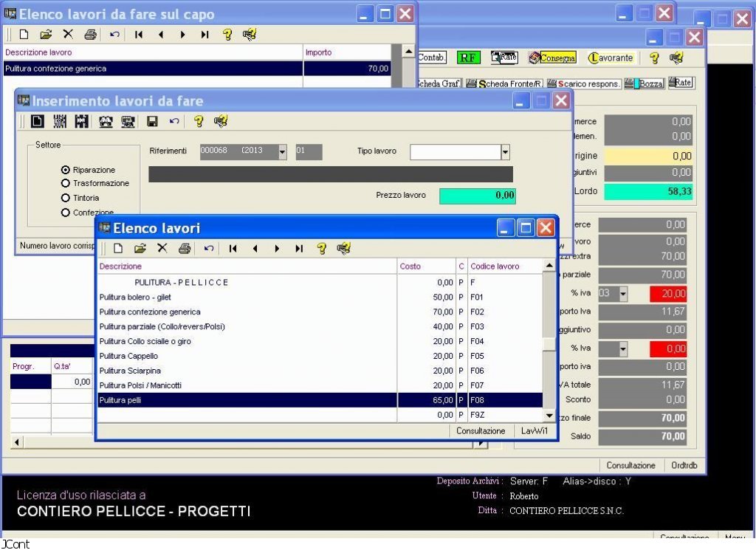Click the save (floppy disk) icon in Inserimento lavori

click(x=152, y=121)
